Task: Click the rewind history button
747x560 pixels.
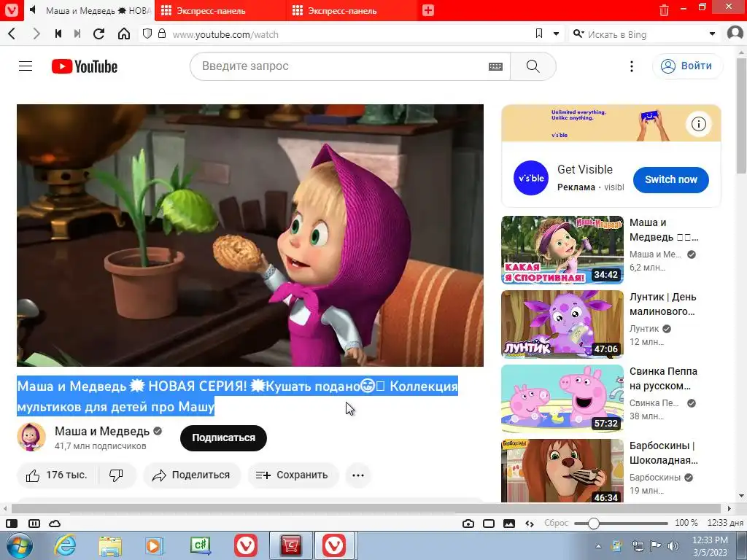Action: point(58,34)
